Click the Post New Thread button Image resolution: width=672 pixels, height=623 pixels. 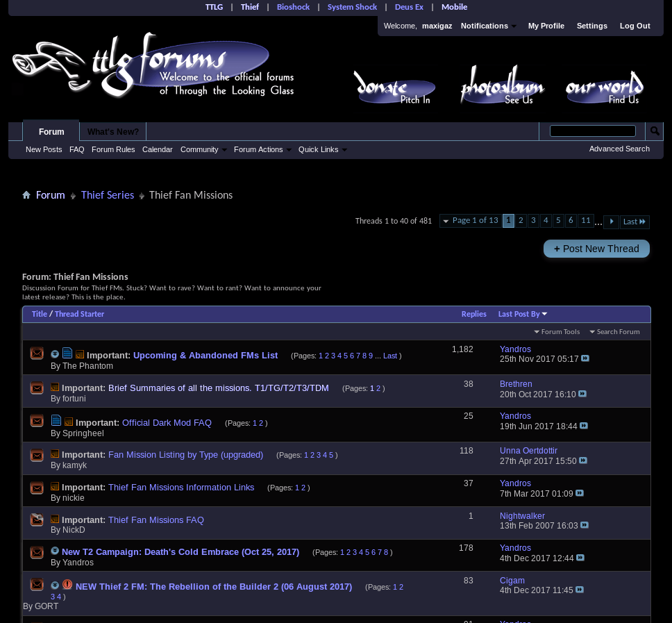[596, 249]
